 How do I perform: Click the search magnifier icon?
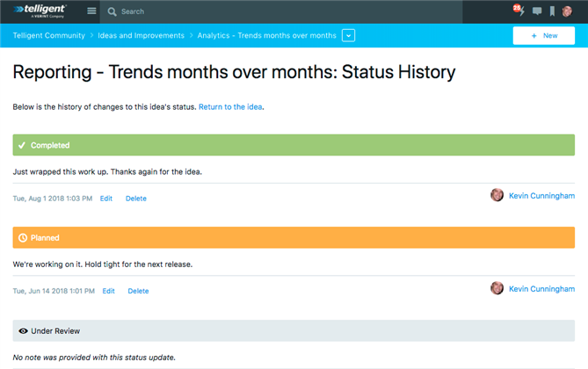[x=112, y=11]
